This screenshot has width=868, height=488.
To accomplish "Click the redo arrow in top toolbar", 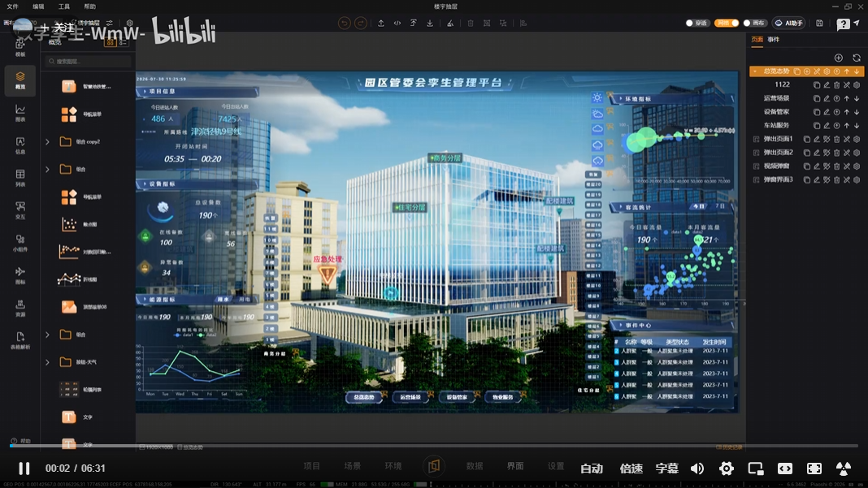I will coord(360,24).
